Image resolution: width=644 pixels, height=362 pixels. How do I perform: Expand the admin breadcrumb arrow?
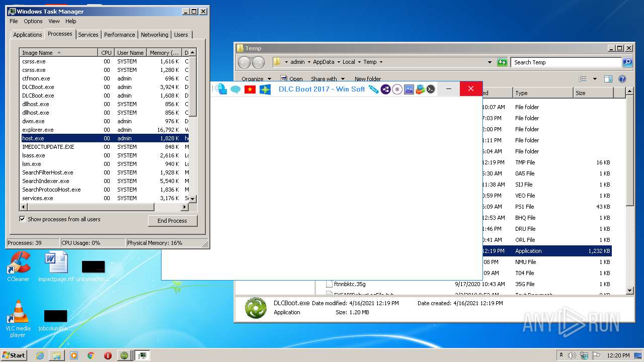click(309, 62)
